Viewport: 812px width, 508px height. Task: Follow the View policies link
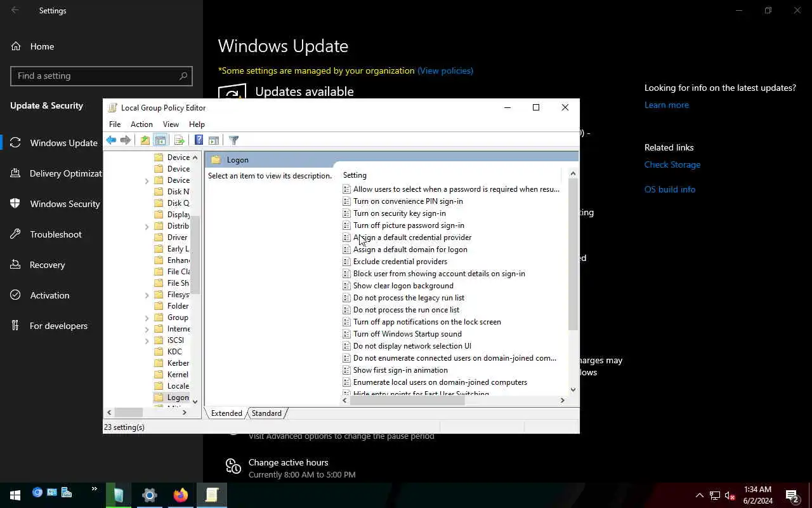click(445, 70)
